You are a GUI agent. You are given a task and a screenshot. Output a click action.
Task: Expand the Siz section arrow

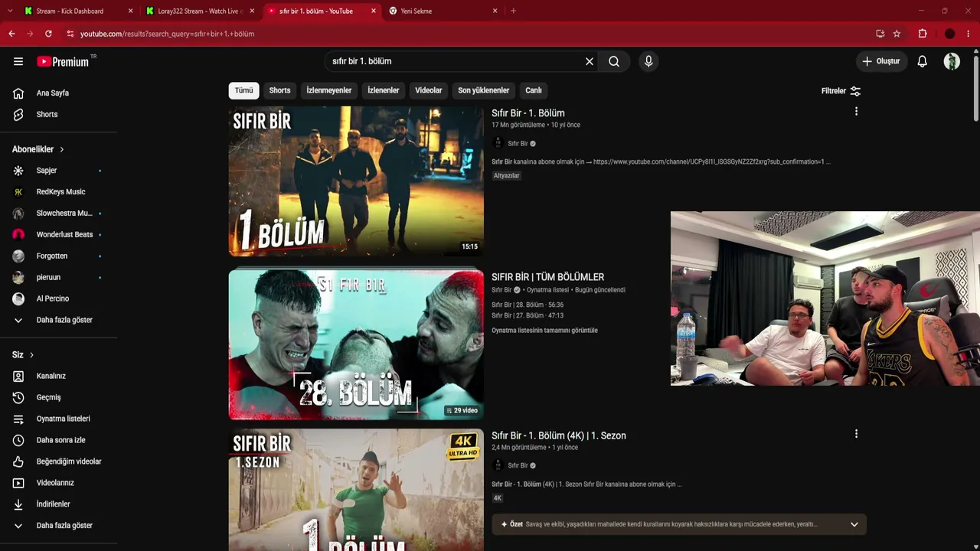[31, 355]
